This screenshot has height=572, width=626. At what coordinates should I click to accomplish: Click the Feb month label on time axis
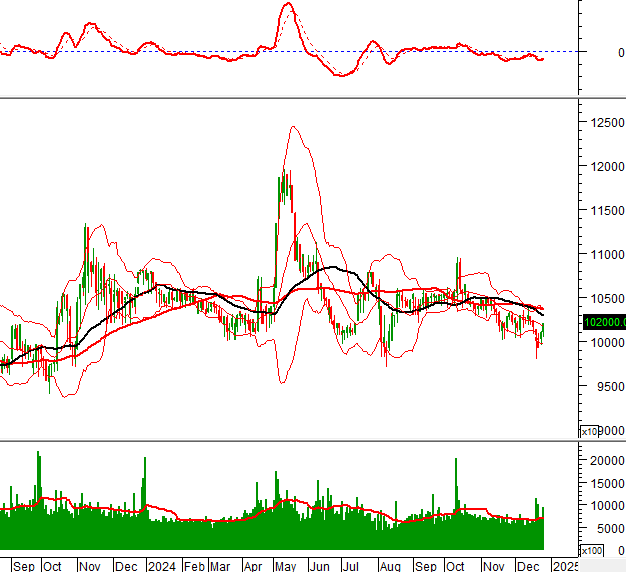coord(194,565)
